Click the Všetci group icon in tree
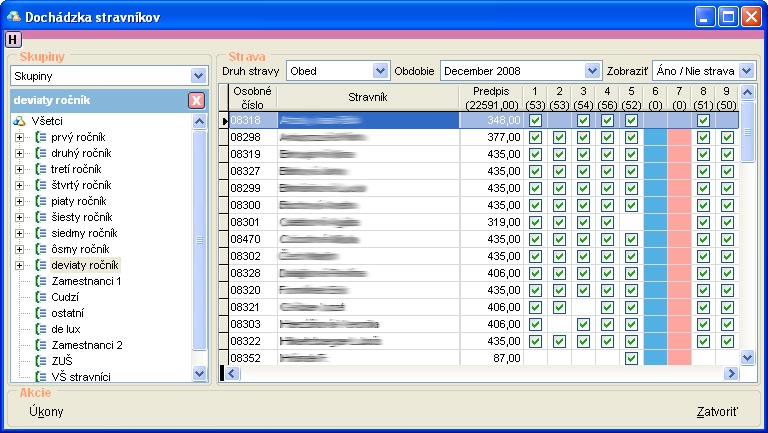 19,121
